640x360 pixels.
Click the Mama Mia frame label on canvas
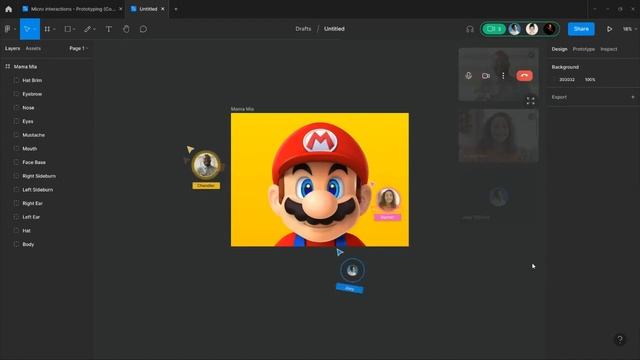tap(242, 109)
